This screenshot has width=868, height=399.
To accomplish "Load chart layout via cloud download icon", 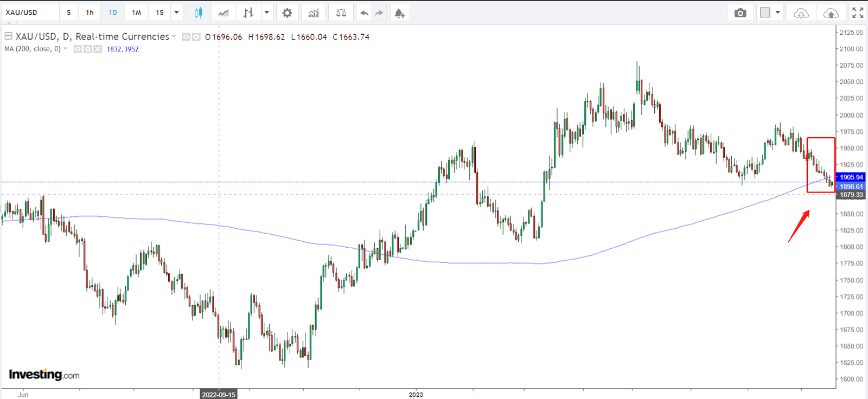I will tap(801, 13).
